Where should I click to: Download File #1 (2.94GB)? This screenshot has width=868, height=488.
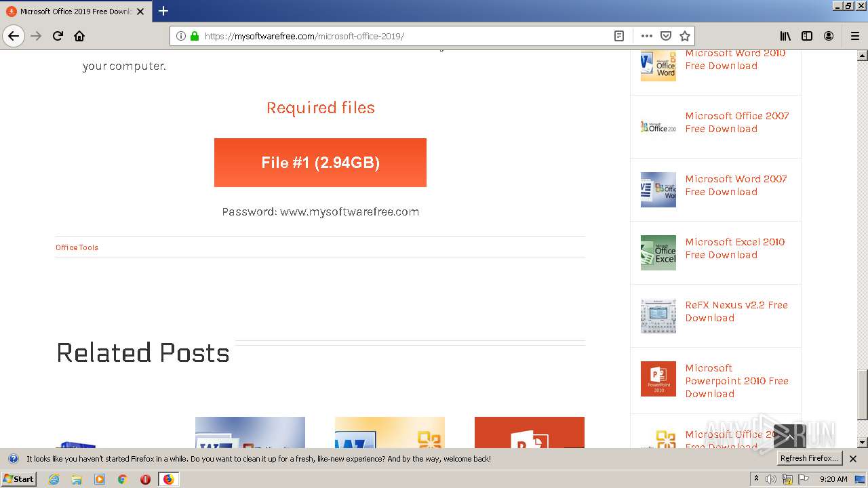(320, 163)
